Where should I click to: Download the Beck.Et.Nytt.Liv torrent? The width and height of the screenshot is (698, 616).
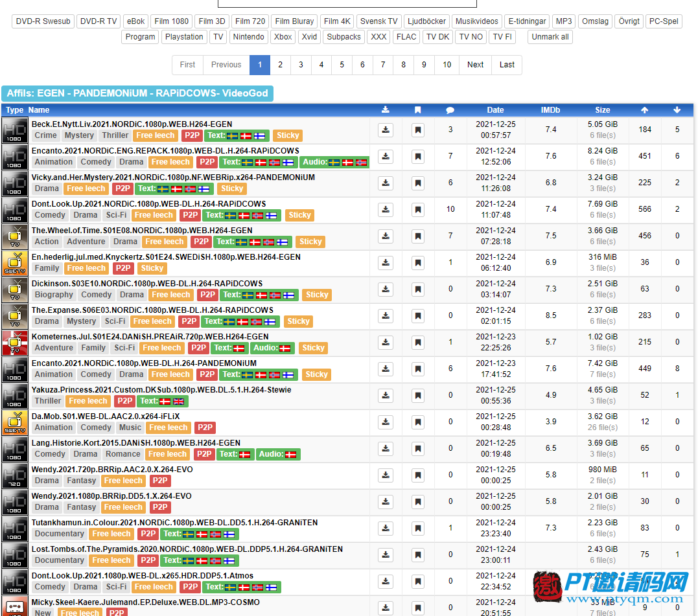point(386,130)
